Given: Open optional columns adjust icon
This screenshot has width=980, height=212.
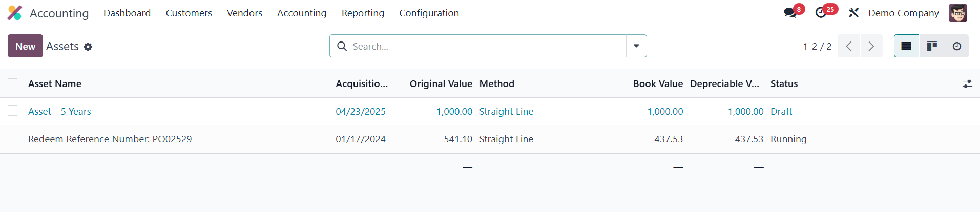Looking at the screenshot, I should point(967,84).
